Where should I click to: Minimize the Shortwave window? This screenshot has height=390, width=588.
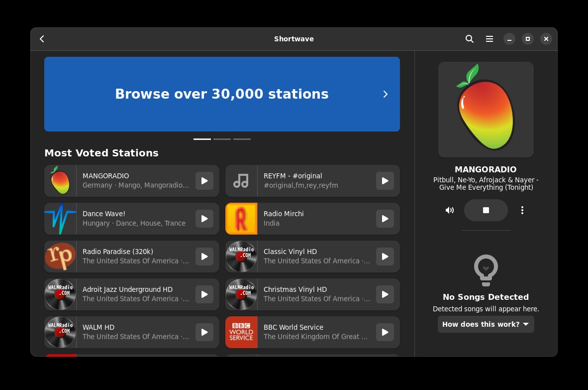coord(509,39)
